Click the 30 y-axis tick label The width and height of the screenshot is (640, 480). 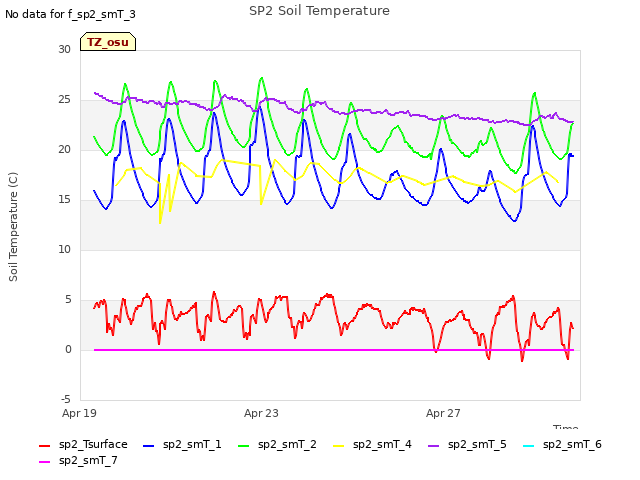click(x=64, y=49)
